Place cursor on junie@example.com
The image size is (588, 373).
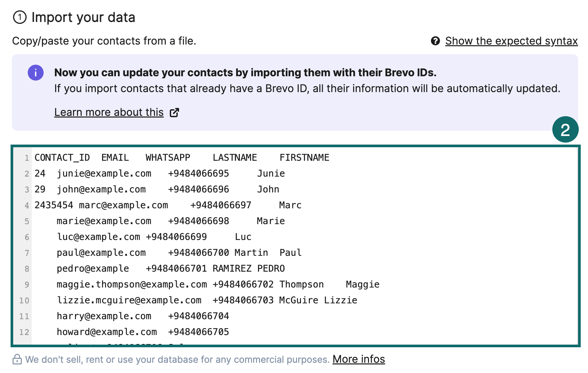[x=104, y=174]
